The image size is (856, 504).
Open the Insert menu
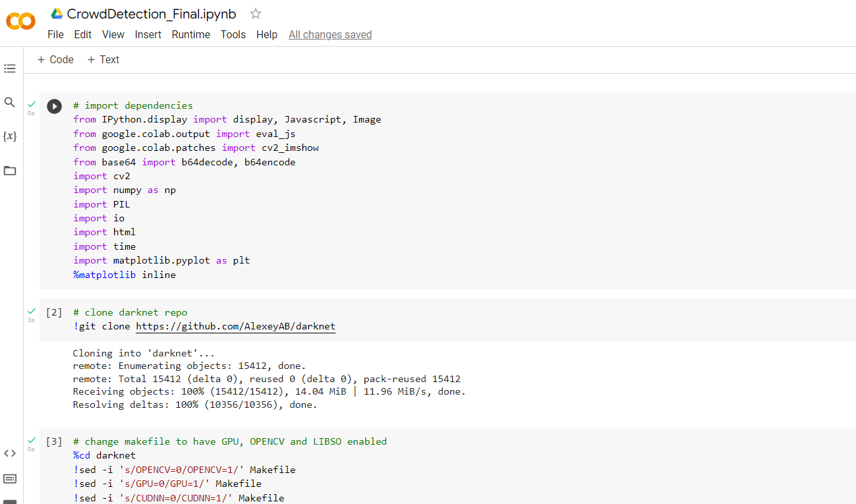point(148,34)
